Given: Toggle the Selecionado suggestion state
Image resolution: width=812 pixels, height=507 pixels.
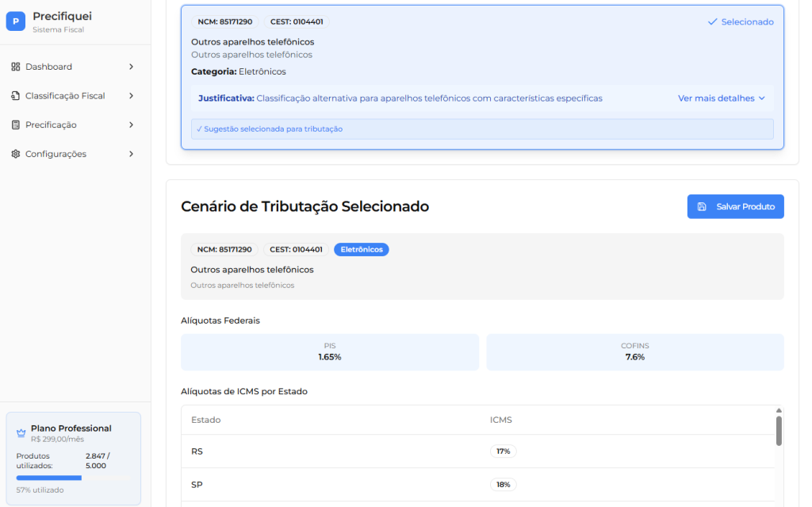Looking at the screenshot, I should click(x=741, y=22).
